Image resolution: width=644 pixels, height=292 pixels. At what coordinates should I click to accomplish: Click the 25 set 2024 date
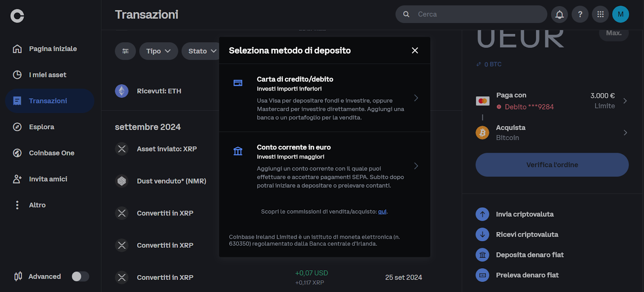[403, 278]
